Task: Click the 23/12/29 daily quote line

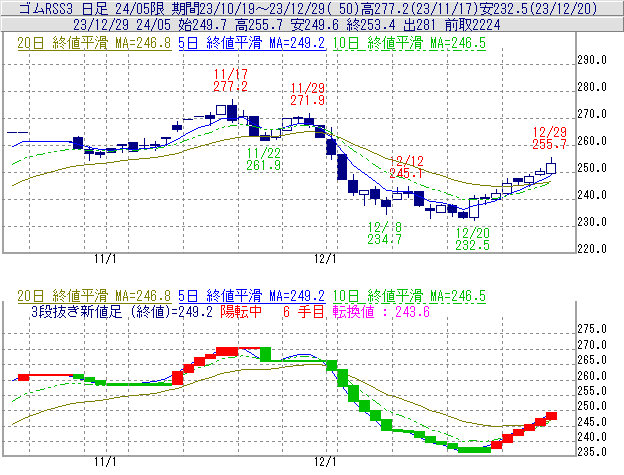Action: coord(286,25)
